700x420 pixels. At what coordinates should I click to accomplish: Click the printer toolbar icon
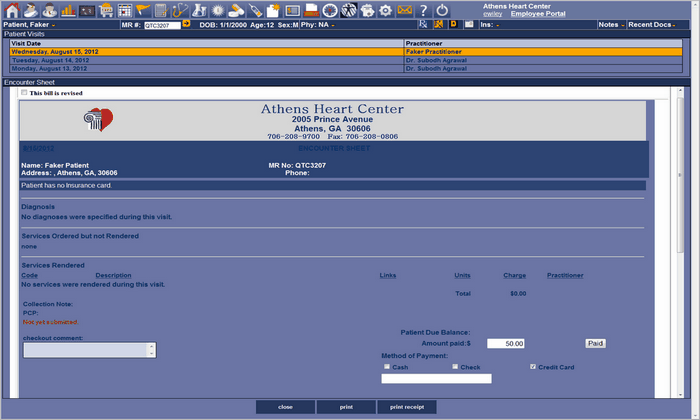coord(367,10)
